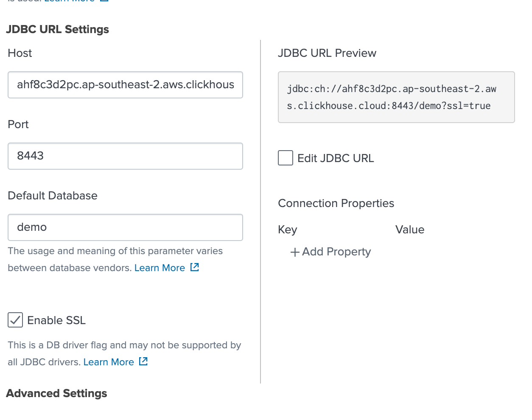
Task: Click the Default Database field showing demo
Action: 125,227
